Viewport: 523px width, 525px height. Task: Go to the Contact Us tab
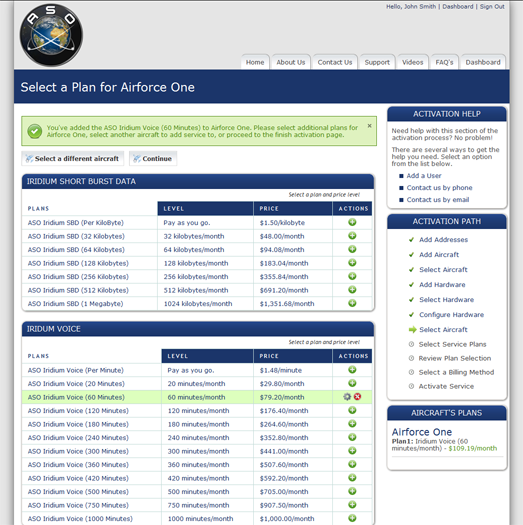[x=335, y=62]
